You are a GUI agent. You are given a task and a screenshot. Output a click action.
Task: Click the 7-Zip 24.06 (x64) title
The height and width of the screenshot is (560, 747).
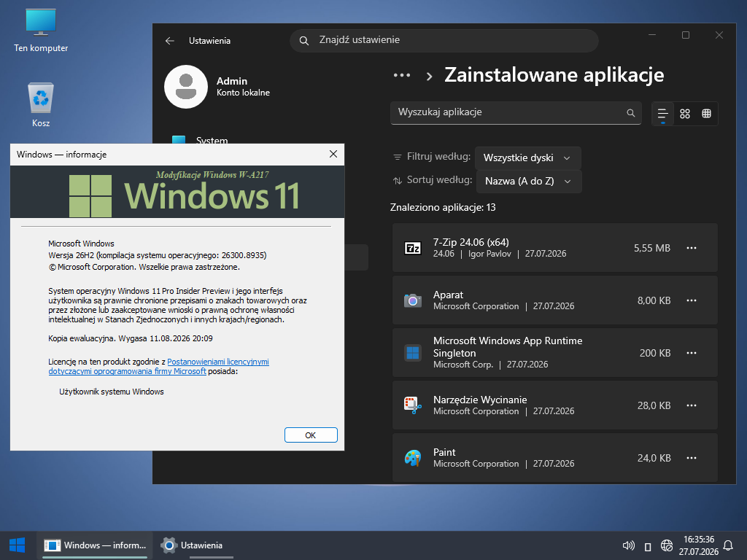(471, 242)
